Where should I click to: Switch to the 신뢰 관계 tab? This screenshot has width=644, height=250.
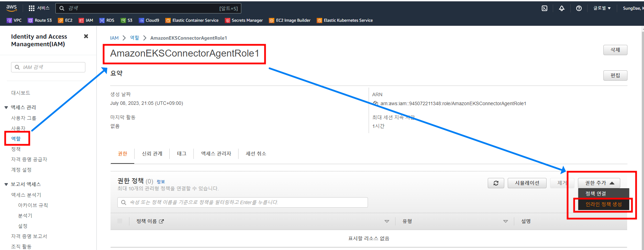(152, 154)
